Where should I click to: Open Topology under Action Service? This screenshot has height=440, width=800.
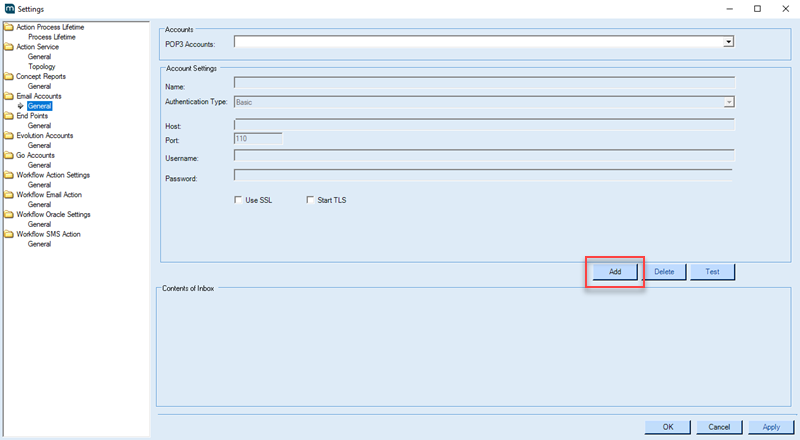[42, 67]
